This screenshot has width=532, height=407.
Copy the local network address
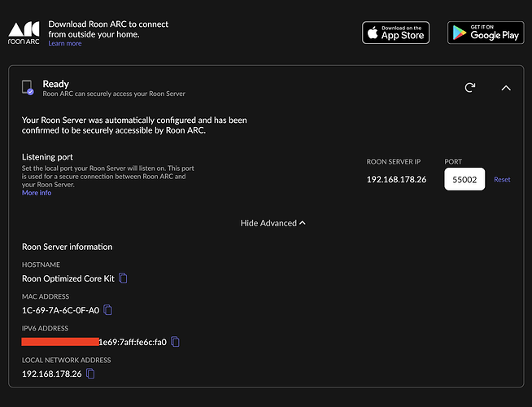(90, 374)
